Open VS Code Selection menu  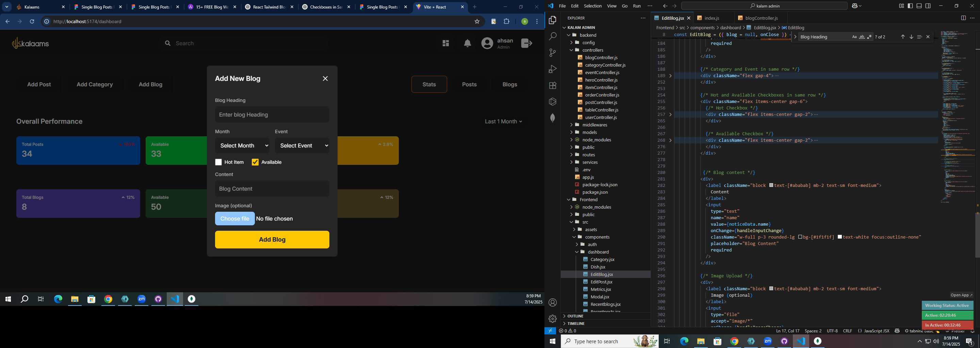coord(593,6)
